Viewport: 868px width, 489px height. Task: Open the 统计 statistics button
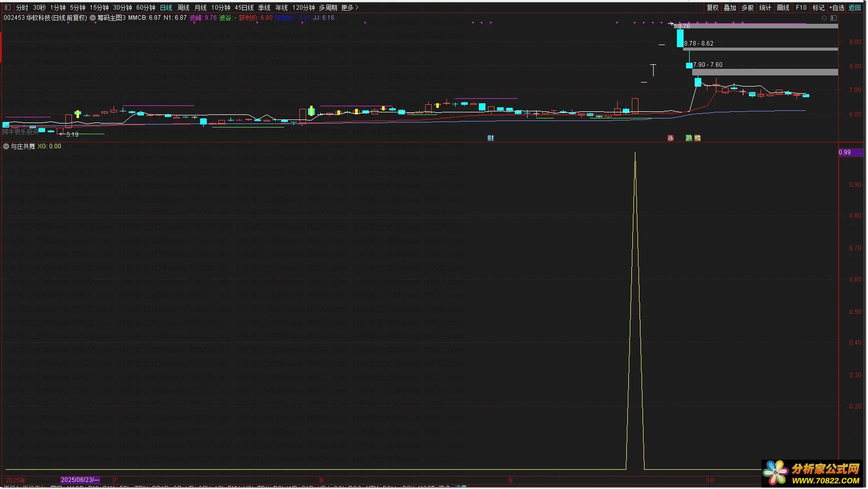pyautogui.click(x=766, y=8)
